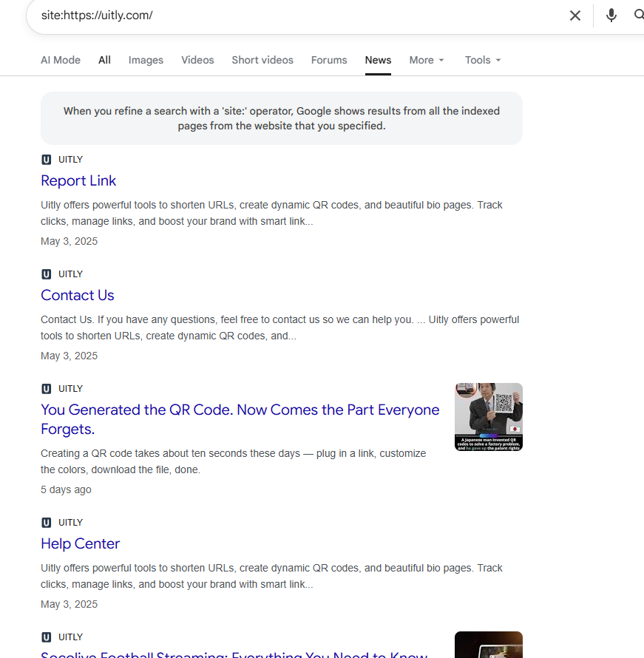Click the May 3, 2025 date under Help Center
This screenshot has height=658, width=644.
(70, 604)
